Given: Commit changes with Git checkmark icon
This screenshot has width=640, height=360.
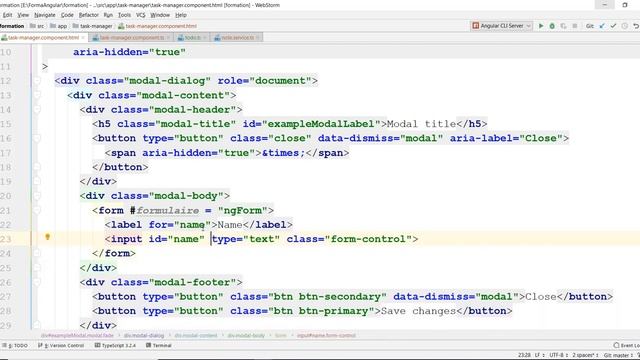Looking at the screenshot, I should pyautogui.click(x=613, y=26).
